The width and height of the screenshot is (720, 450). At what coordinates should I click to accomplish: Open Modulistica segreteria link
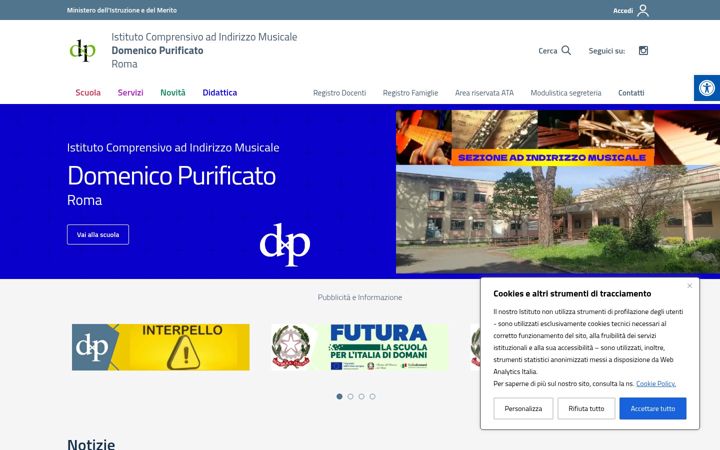(566, 93)
